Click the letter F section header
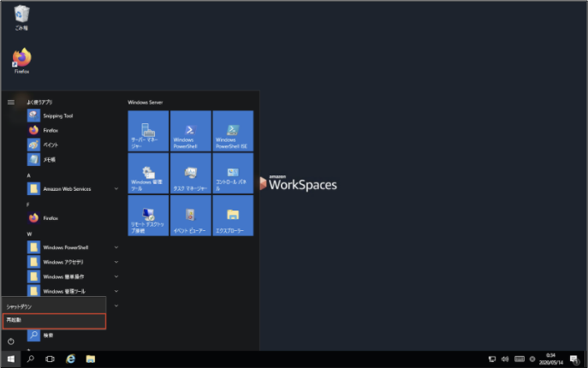The height and width of the screenshot is (368, 588). point(28,205)
